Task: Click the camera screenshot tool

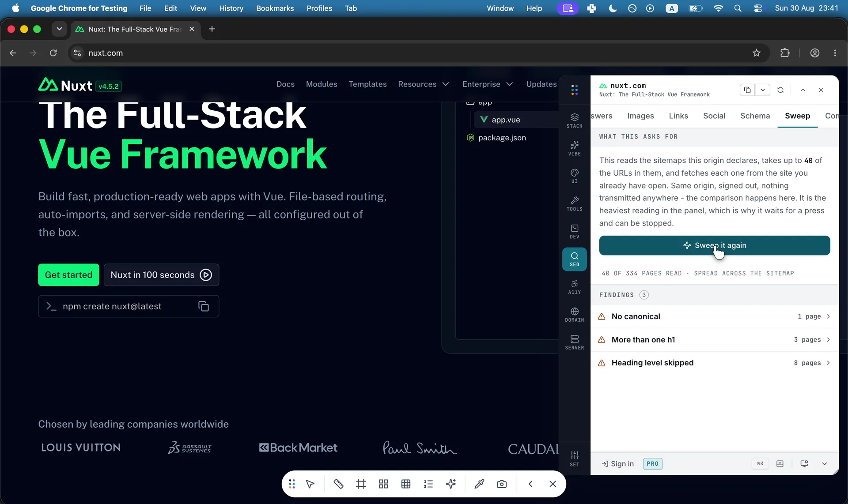Action: (x=502, y=484)
